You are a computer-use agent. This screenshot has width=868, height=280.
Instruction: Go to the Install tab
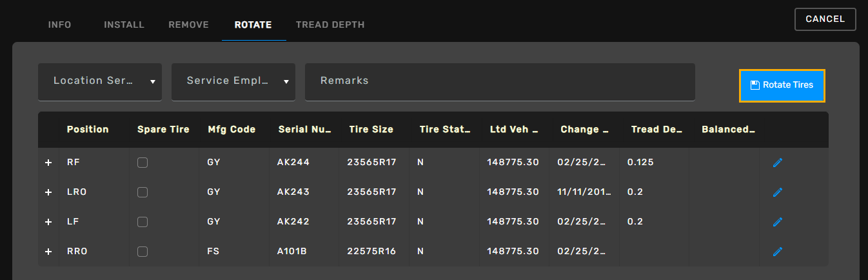pyautogui.click(x=124, y=25)
